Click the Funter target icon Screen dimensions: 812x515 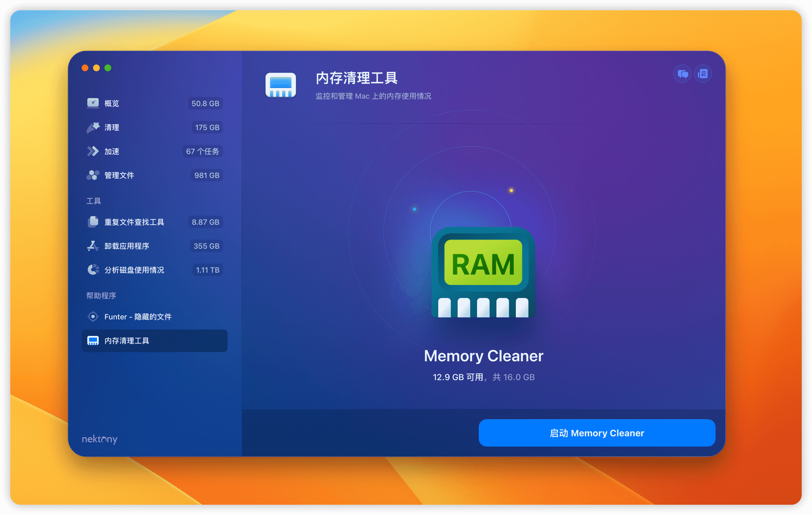(93, 317)
